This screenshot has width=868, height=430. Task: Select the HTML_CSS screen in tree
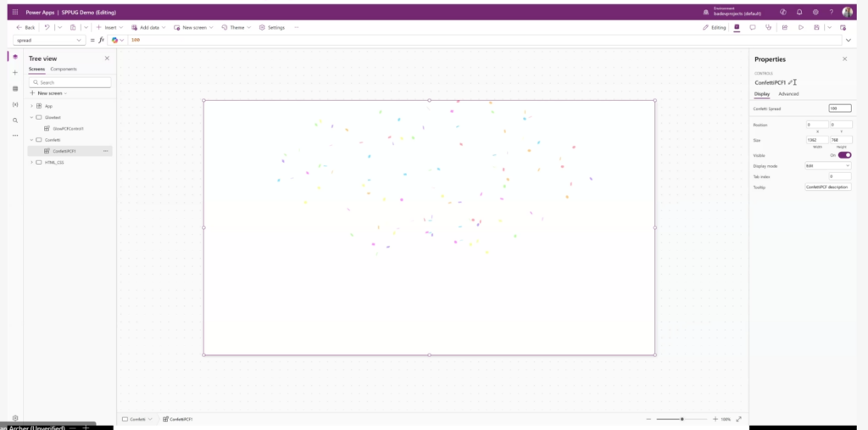[x=54, y=162]
